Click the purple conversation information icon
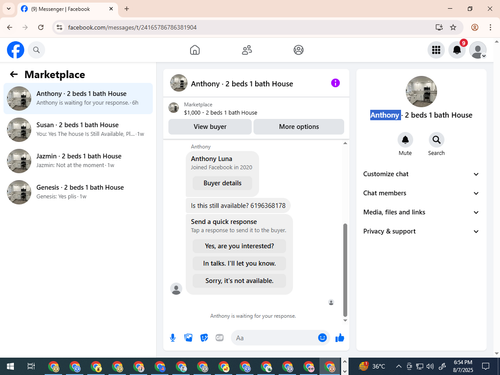500x375 pixels. pyautogui.click(x=335, y=83)
